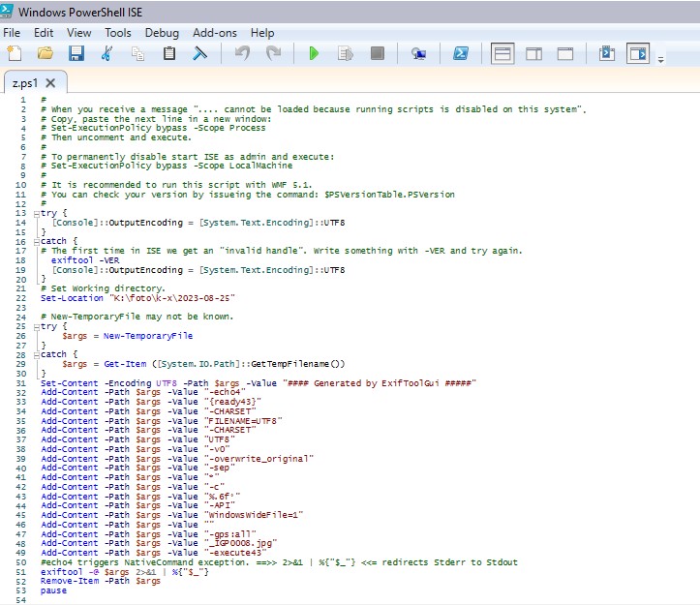This screenshot has height=605, width=700.
Task: Click line number 54 in the gutter
Action: pyautogui.click(x=21, y=600)
